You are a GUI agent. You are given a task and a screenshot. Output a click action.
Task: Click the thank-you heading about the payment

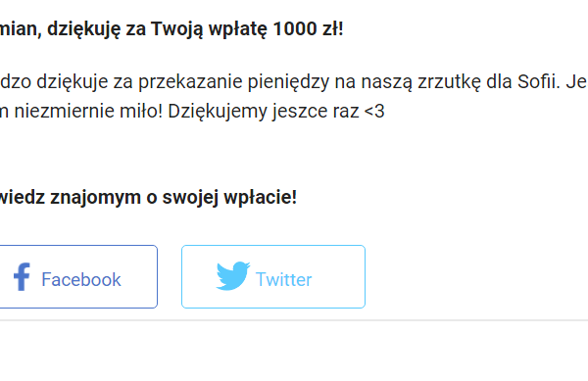click(171, 28)
